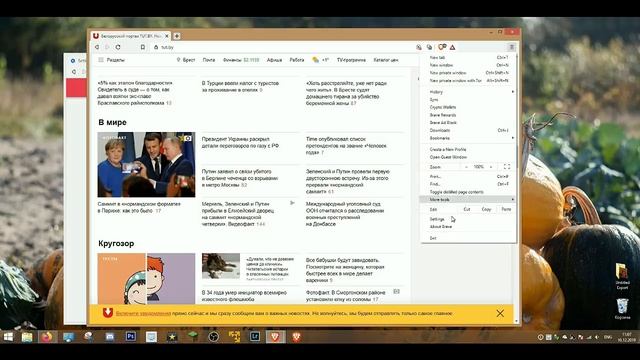The height and width of the screenshot is (360, 640).
Task: Open Lightroom from the taskbar
Action: point(255,337)
